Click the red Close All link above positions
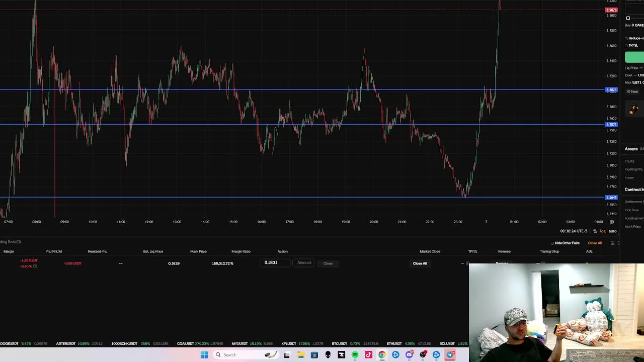Image resolution: width=644 pixels, height=362 pixels. (595, 243)
